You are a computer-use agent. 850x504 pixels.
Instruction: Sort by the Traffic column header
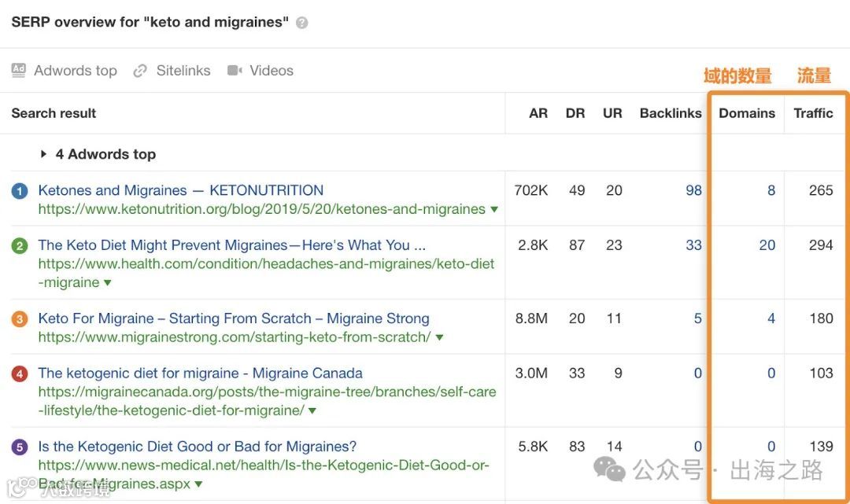813,113
